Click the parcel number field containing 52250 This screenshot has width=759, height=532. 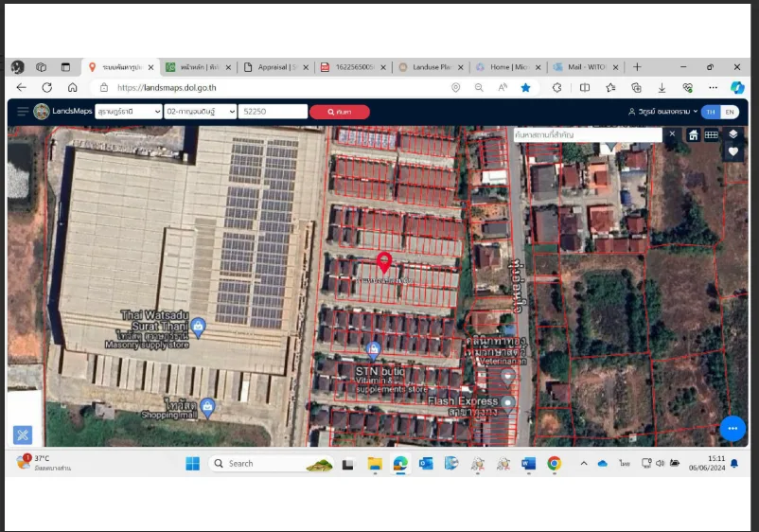(273, 112)
